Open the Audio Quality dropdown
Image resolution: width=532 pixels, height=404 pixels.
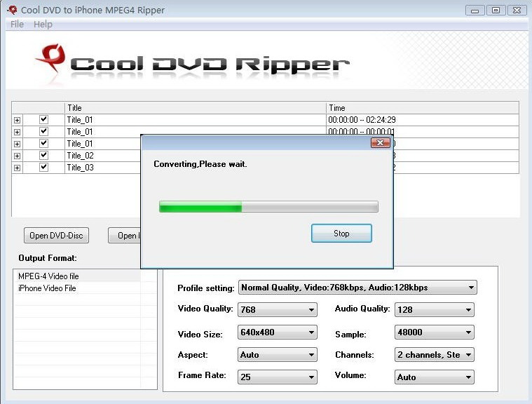click(x=435, y=309)
